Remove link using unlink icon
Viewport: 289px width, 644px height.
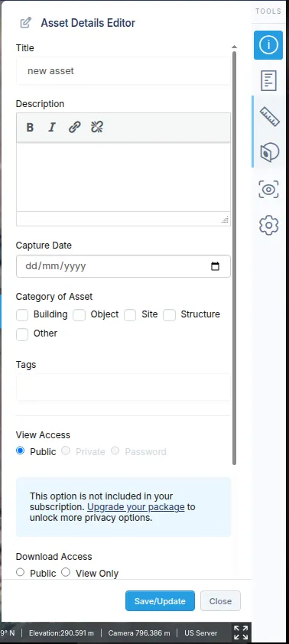(97, 127)
